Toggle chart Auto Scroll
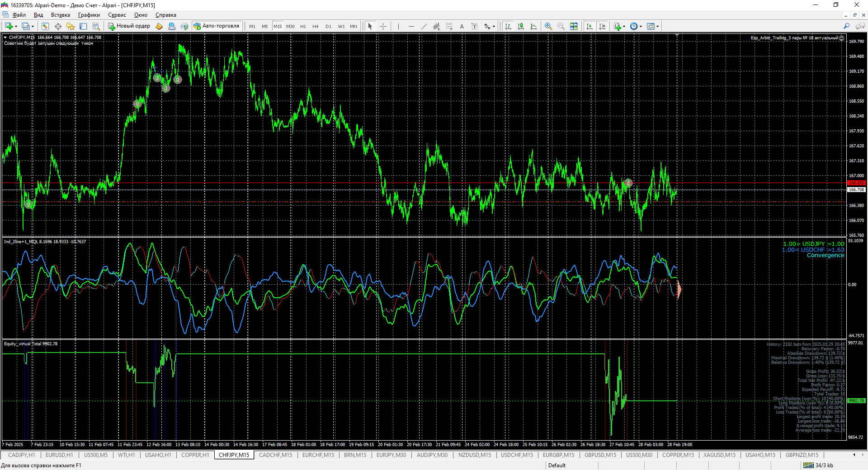 click(x=590, y=26)
